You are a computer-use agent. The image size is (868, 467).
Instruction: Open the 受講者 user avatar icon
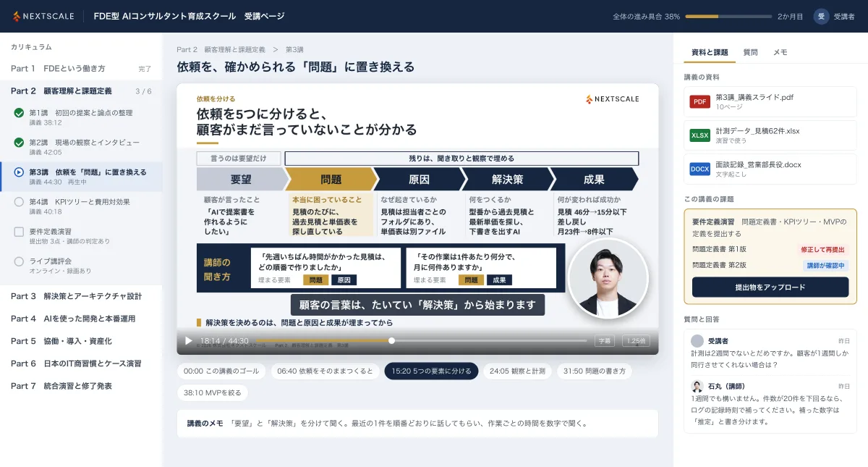(x=821, y=16)
